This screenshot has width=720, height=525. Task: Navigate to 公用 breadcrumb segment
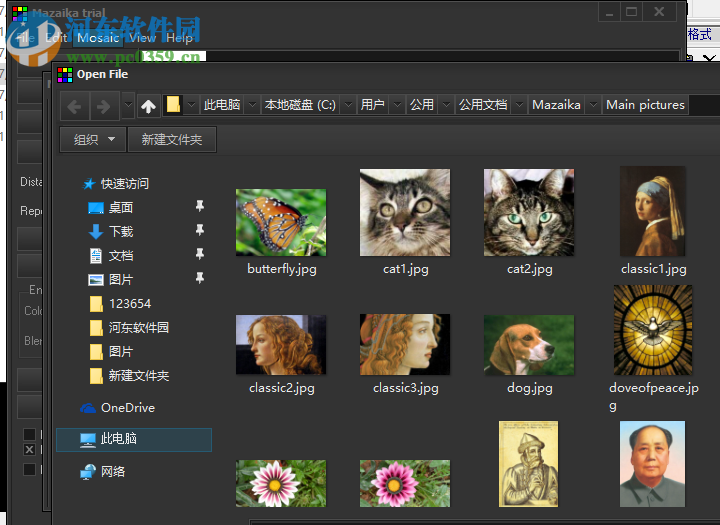click(x=422, y=105)
